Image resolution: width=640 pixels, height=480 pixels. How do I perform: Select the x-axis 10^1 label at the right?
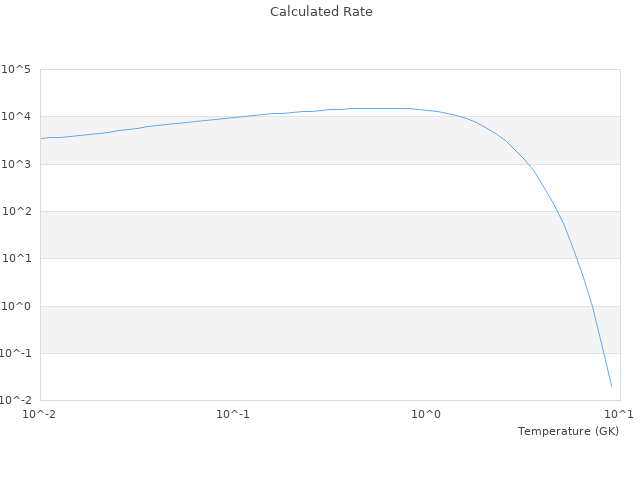pyautogui.click(x=620, y=414)
